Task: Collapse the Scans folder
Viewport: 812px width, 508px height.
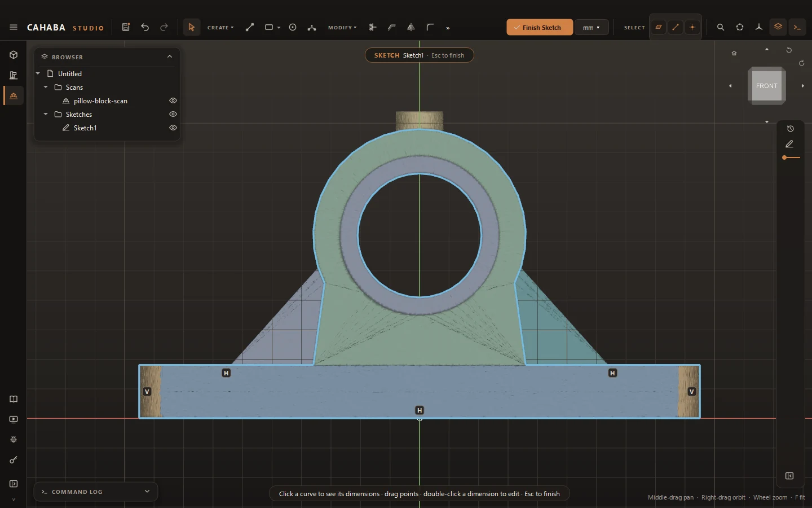Action: click(x=46, y=87)
